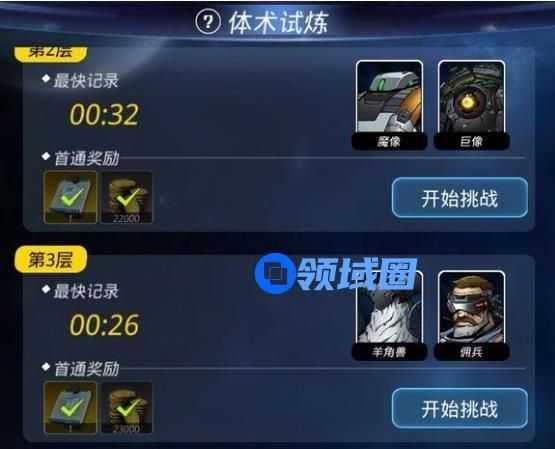
Task: Select the 羊角兽 enemy portrait
Action: pos(389,316)
